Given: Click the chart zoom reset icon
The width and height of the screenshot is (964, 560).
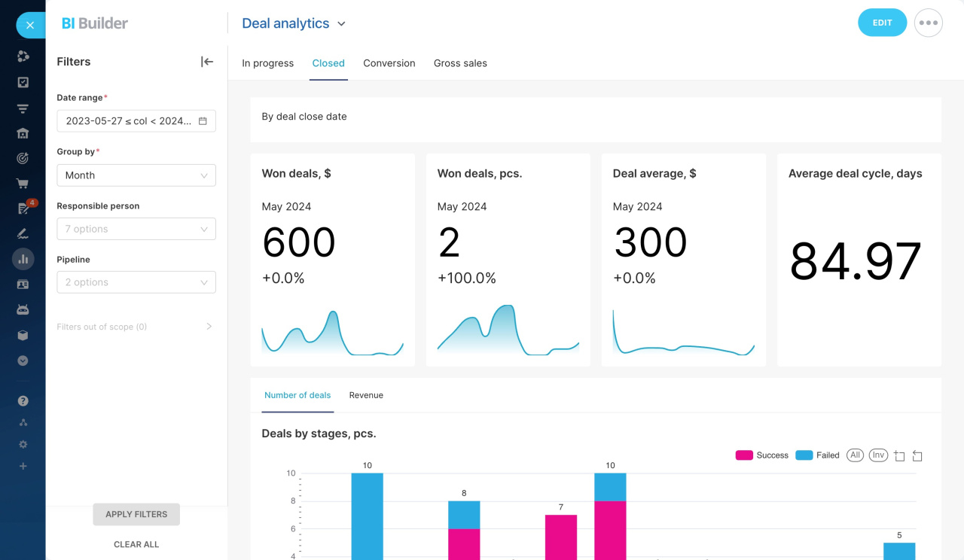Looking at the screenshot, I should pyautogui.click(x=917, y=455).
